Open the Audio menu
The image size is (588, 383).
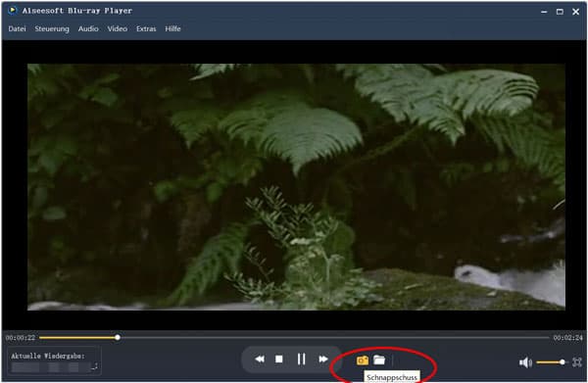tap(88, 28)
